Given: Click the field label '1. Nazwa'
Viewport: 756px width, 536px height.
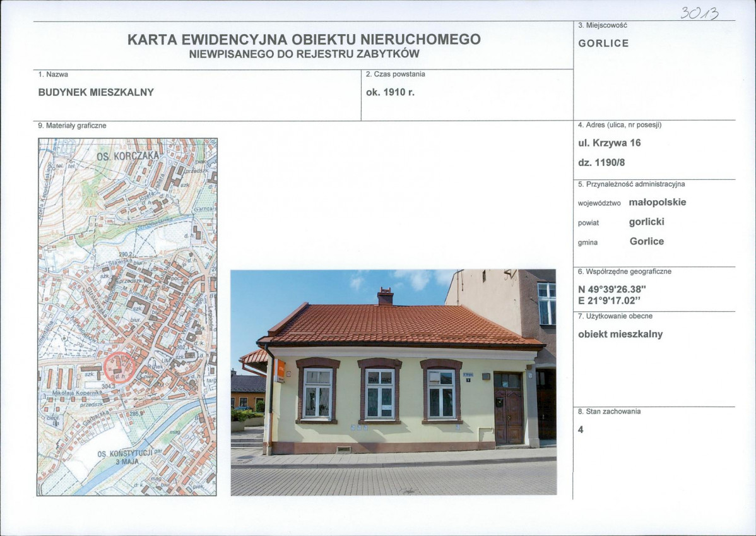Looking at the screenshot, I should tap(53, 74).
